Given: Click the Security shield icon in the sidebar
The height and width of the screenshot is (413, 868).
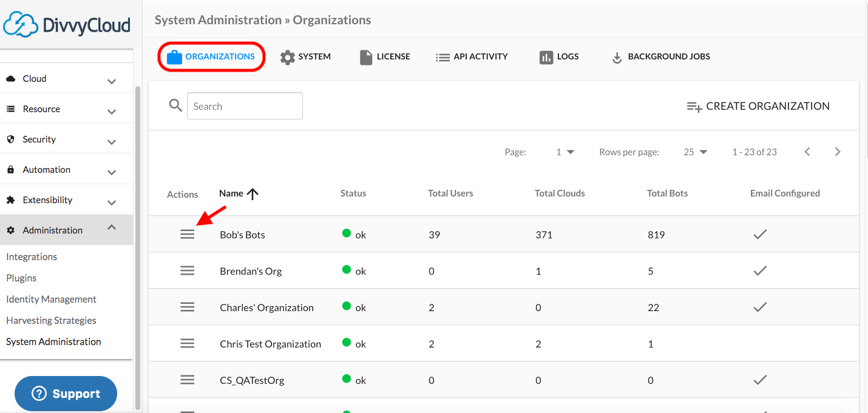Looking at the screenshot, I should [10, 139].
